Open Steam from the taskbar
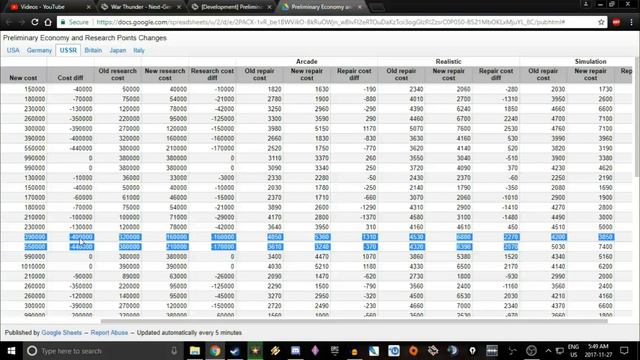Screen dimensions: 640x360 [235, 351]
